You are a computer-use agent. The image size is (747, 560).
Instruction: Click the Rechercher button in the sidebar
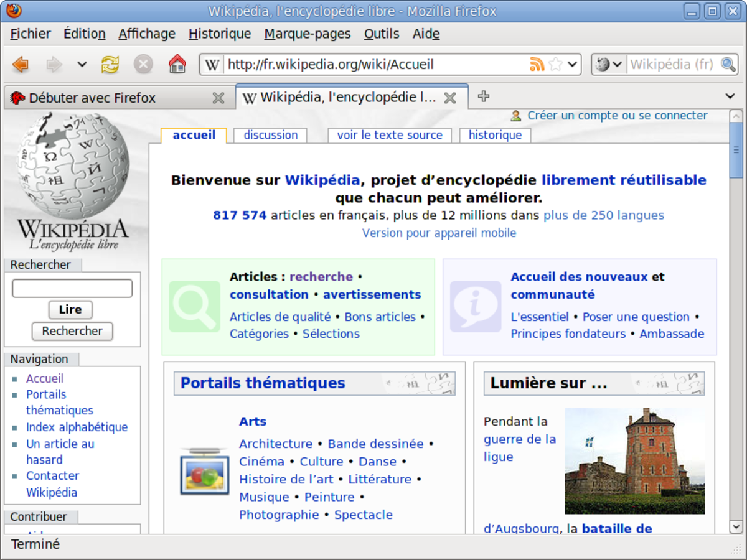72,331
